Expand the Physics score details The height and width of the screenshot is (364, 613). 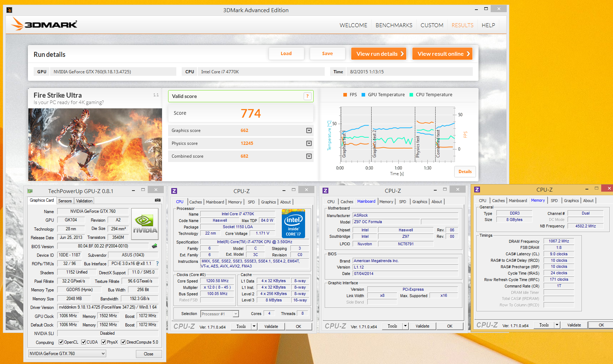tap(309, 143)
